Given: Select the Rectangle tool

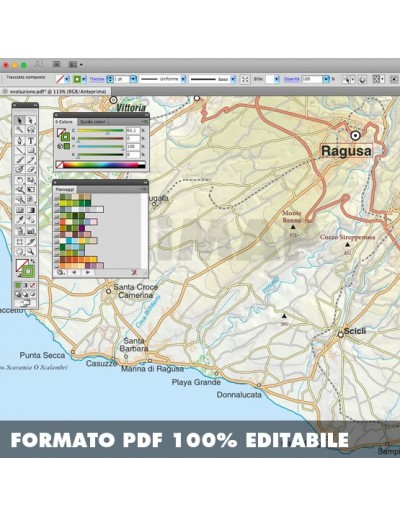Looking at the screenshot, I should coord(31,150).
